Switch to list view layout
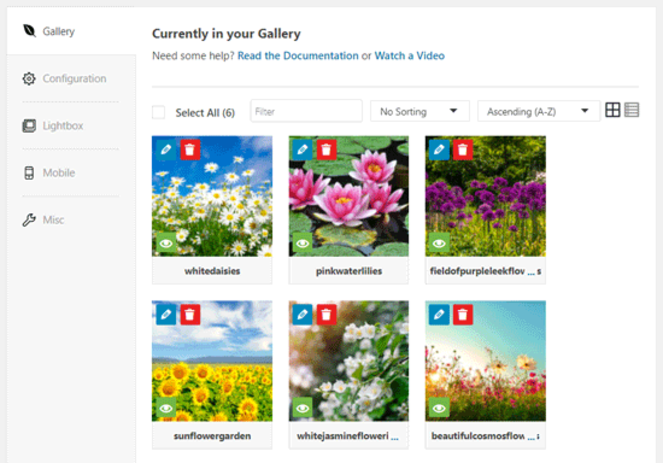 point(632,111)
